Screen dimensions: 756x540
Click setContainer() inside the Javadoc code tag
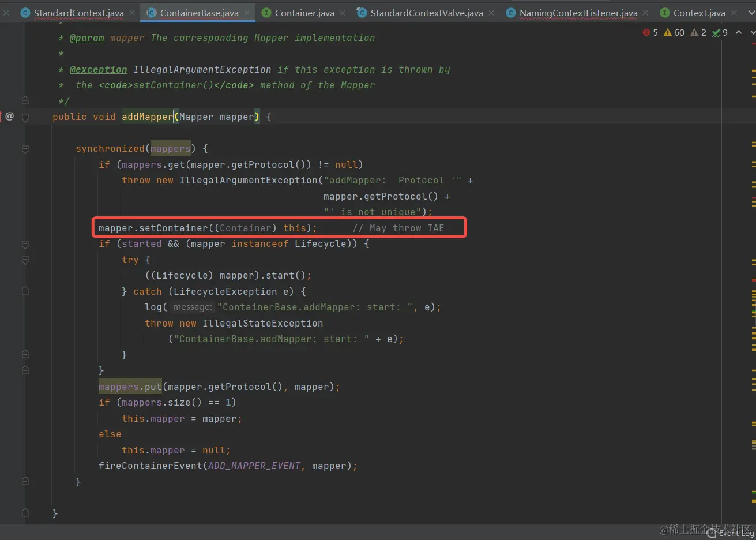pyautogui.click(x=174, y=85)
